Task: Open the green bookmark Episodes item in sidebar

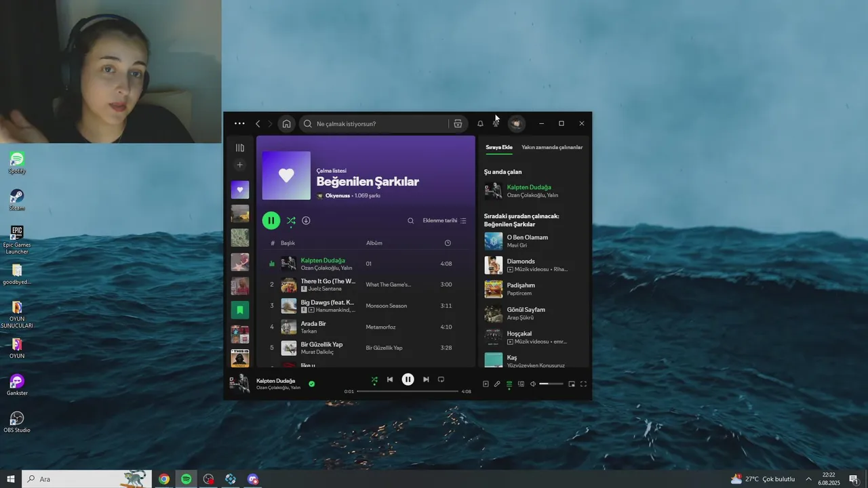Action: click(240, 310)
